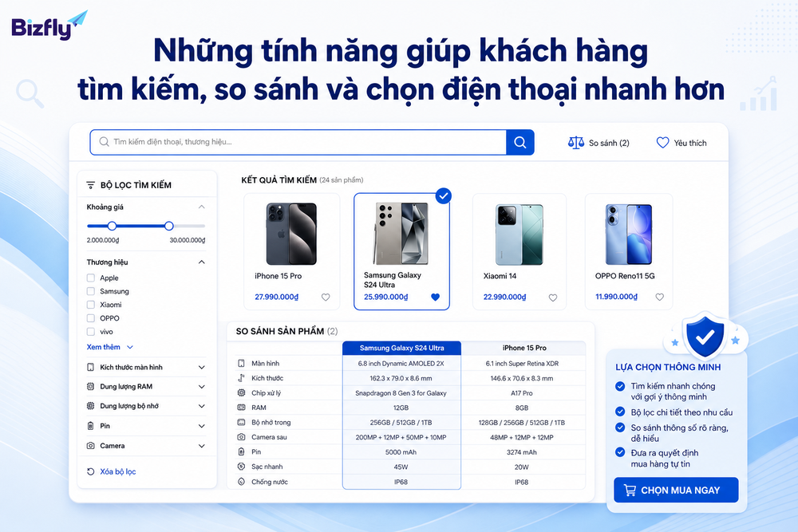Expand Camera filter chevron
The image size is (798, 532).
coord(202,446)
